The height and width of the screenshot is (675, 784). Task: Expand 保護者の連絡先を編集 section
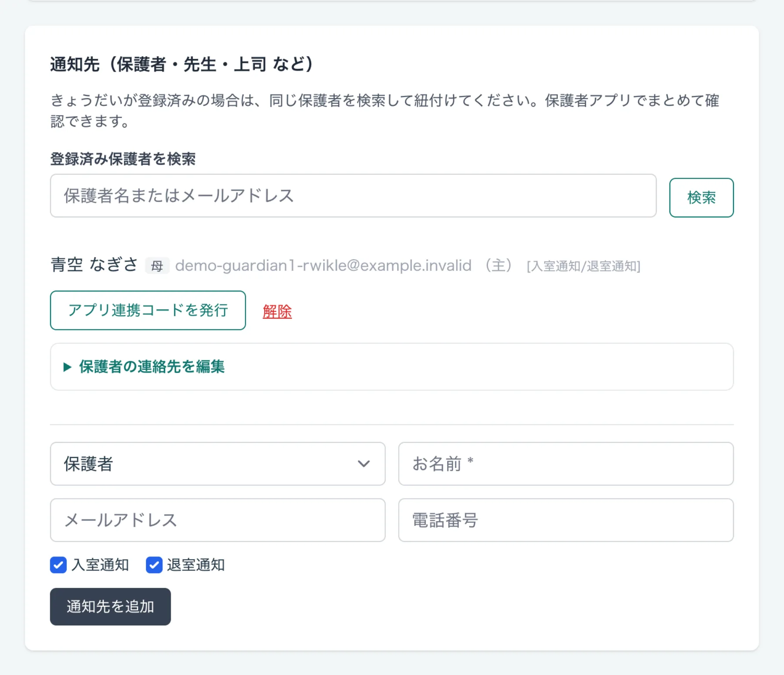(392, 366)
